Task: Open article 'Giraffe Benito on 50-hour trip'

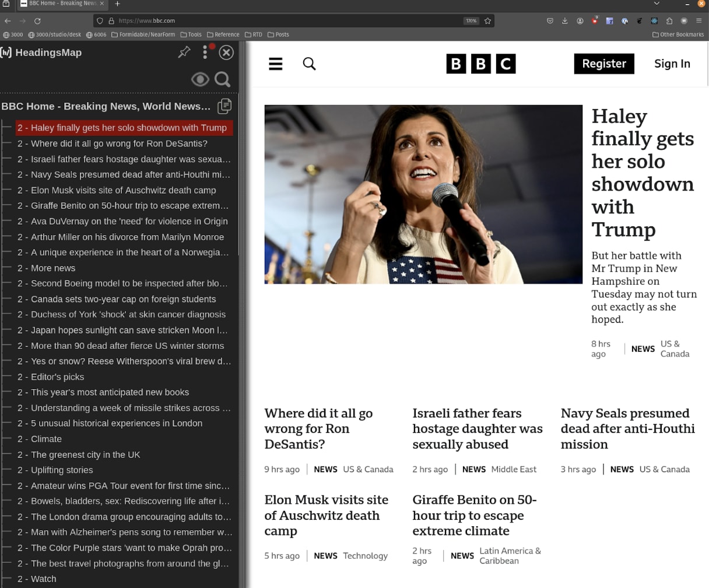Action: tap(475, 516)
